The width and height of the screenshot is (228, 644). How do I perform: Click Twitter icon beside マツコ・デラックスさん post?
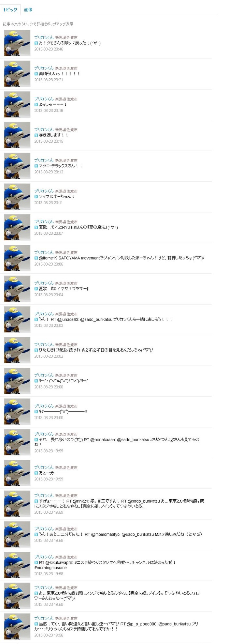click(x=36, y=166)
